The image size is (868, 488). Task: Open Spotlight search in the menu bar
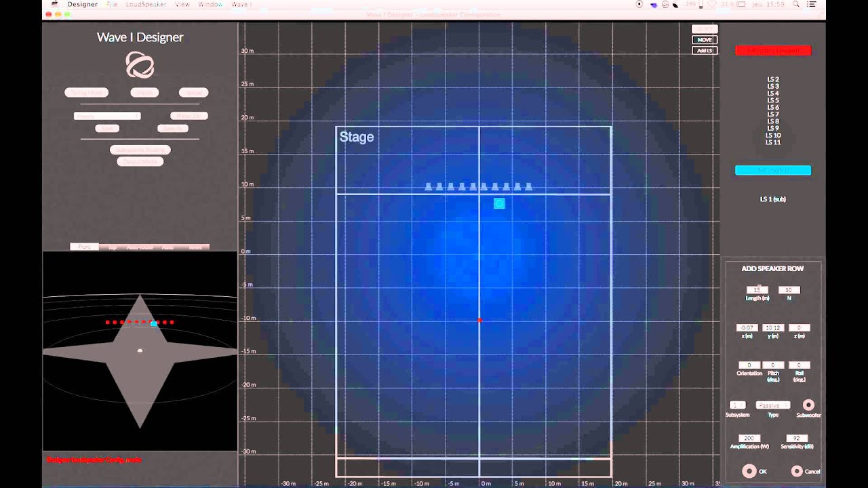point(796,4)
